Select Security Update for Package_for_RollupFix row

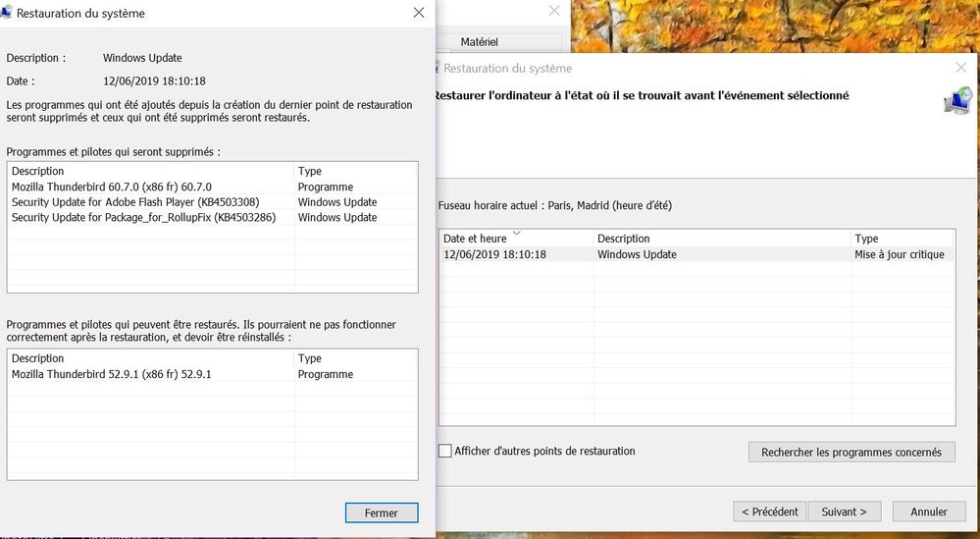coord(213,217)
